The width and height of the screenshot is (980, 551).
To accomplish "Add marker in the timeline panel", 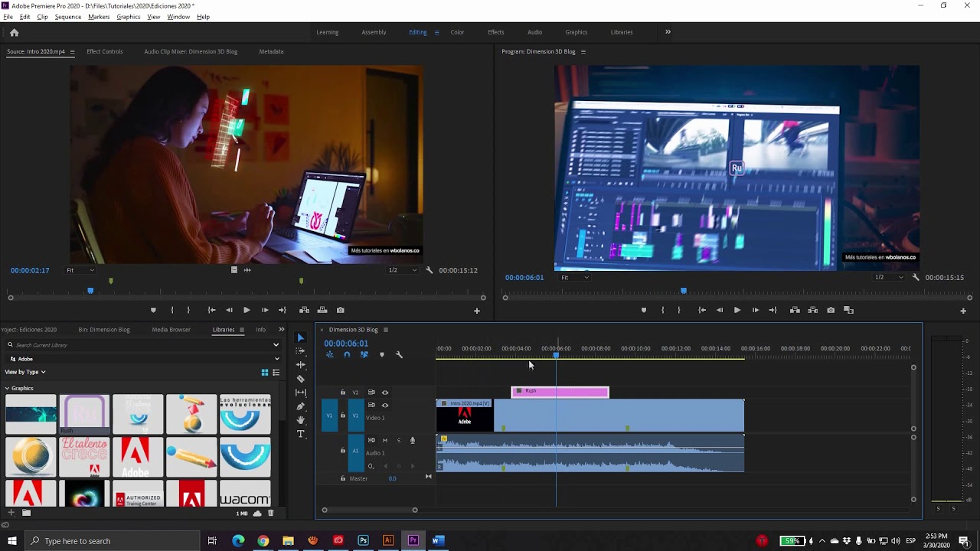I will [x=382, y=354].
